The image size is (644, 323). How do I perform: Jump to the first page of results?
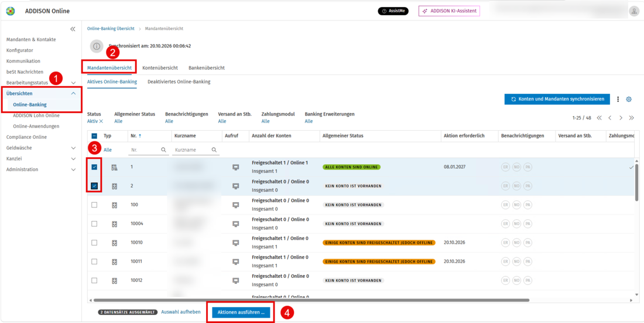600,118
